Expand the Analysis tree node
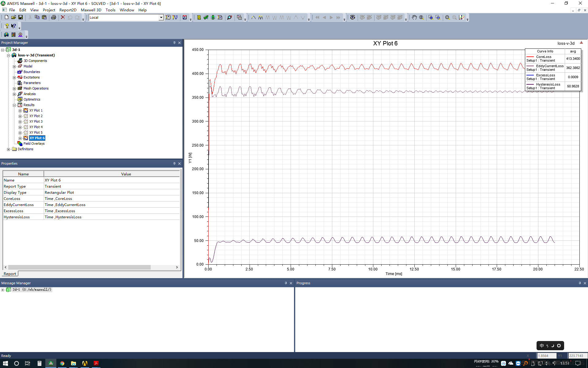Screen dimensions: 588x368 tap(14, 94)
